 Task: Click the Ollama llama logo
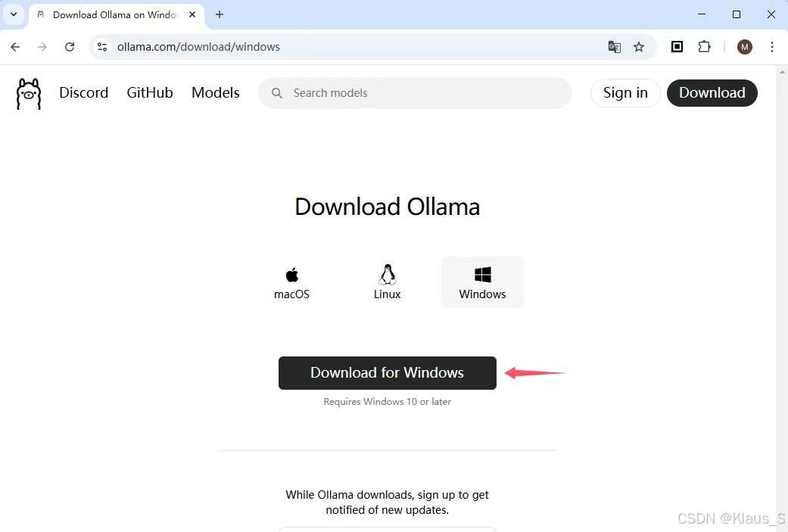coord(29,93)
